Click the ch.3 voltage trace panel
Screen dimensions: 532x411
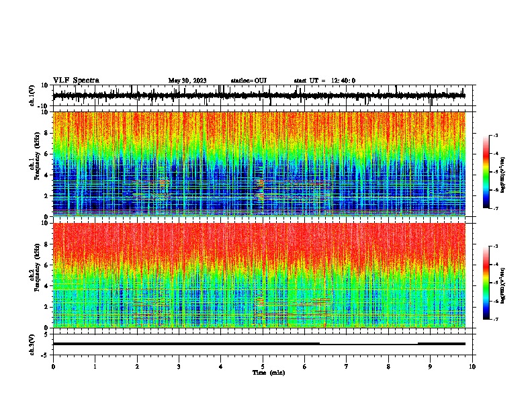tap(263, 345)
